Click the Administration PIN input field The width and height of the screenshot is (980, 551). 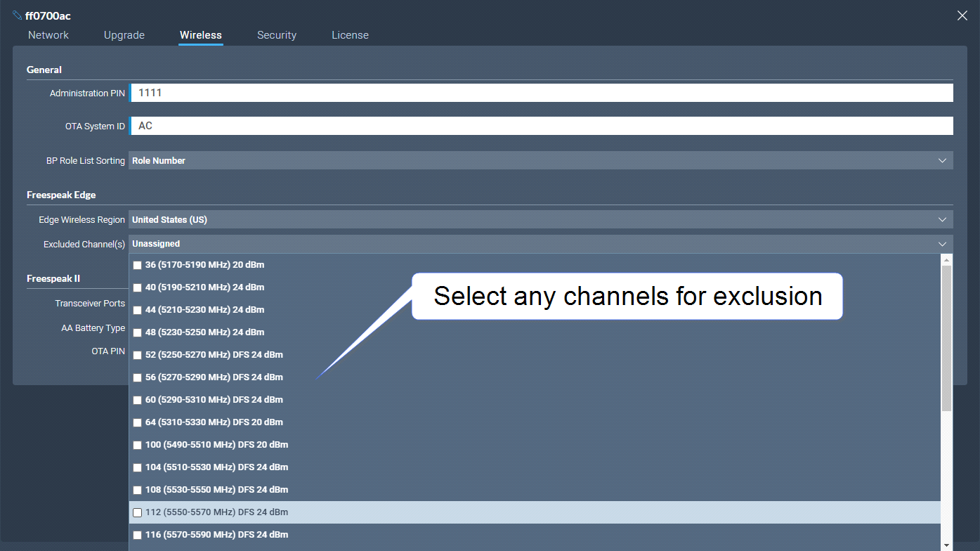[x=541, y=93]
